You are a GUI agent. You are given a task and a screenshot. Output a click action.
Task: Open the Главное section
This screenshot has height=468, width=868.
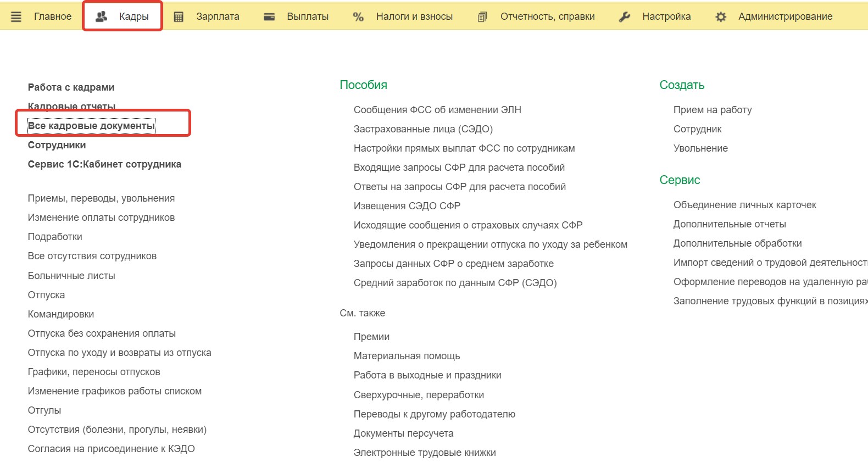point(53,16)
